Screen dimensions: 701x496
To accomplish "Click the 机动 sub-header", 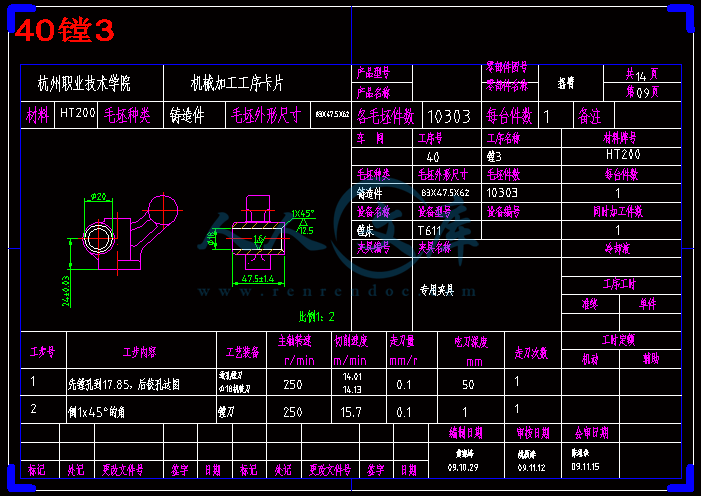I will tap(590, 359).
